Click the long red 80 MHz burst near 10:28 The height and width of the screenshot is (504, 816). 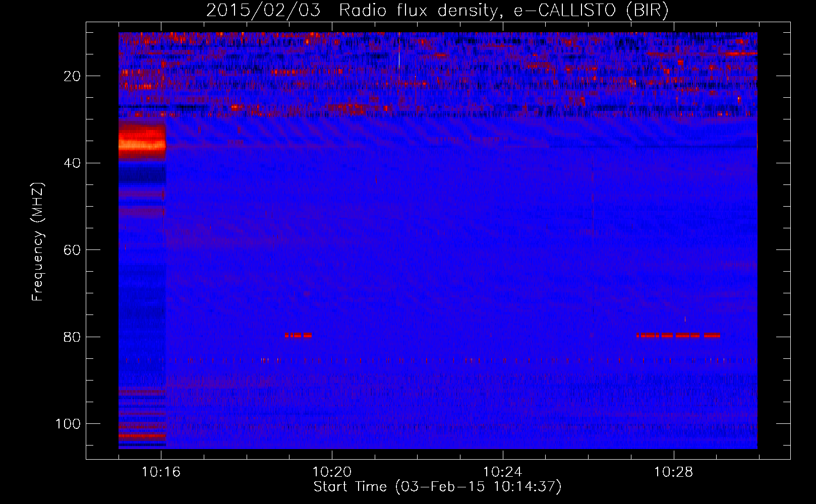click(678, 335)
